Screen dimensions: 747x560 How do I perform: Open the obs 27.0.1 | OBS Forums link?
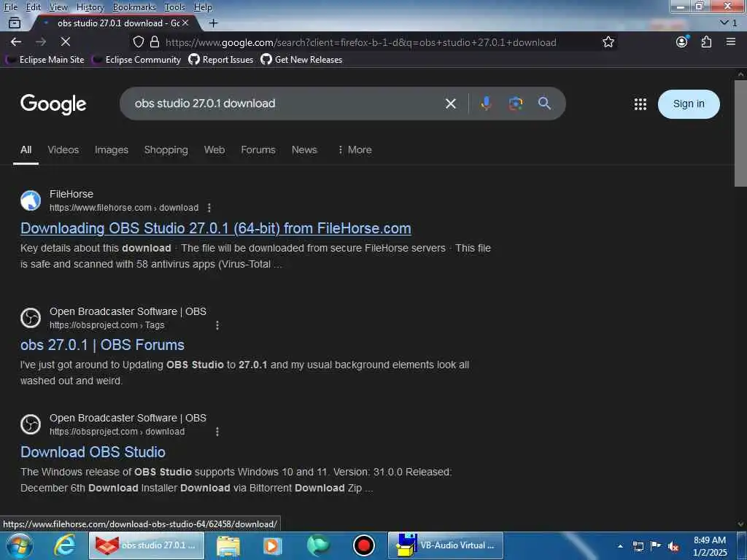coord(102,345)
